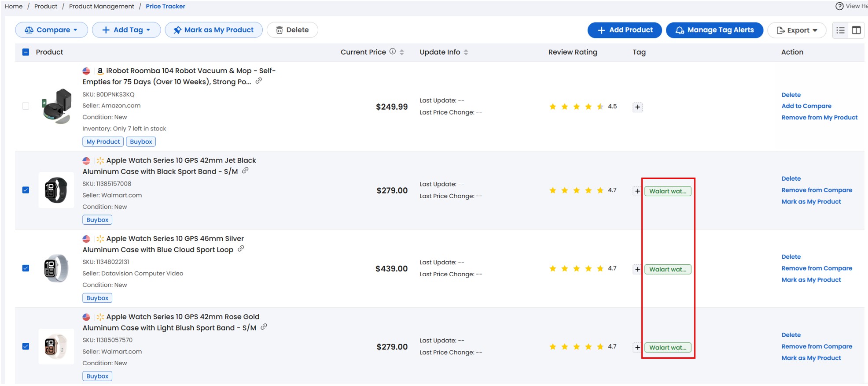Go to Product Management breadcrumb

pos(102,6)
